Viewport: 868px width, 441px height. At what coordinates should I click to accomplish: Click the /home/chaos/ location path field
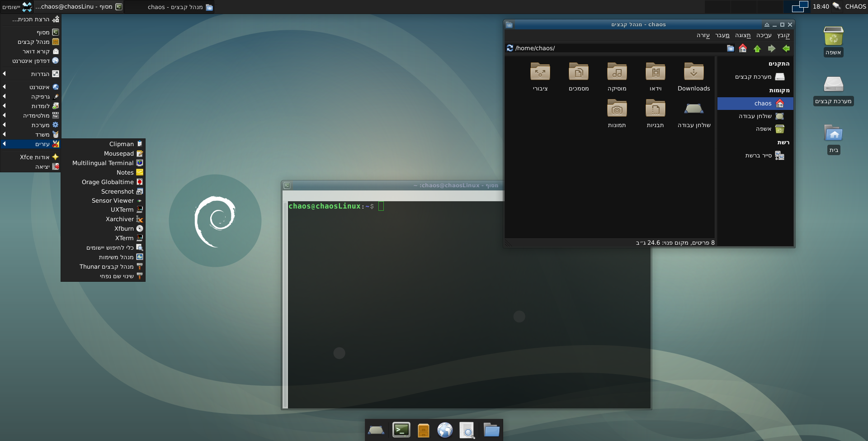615,48
